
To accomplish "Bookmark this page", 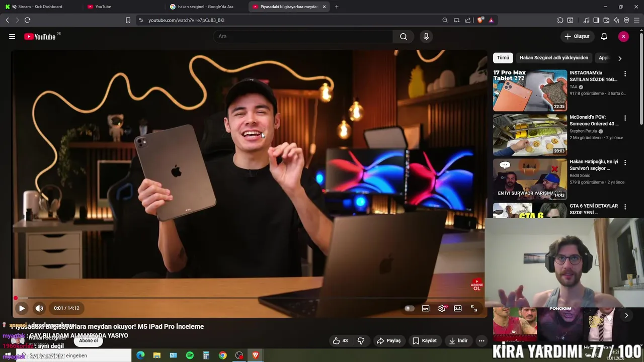I will tap(128, 20).
